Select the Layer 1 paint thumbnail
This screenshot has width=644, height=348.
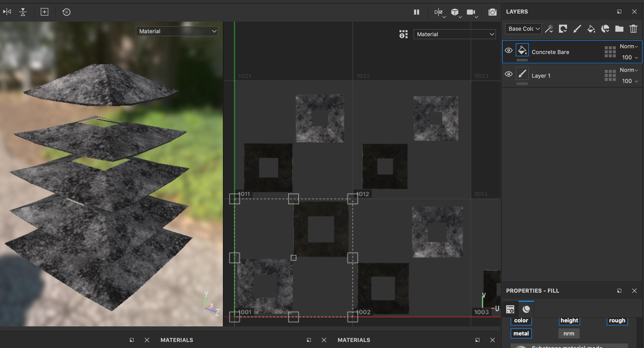tap(522, 73)
